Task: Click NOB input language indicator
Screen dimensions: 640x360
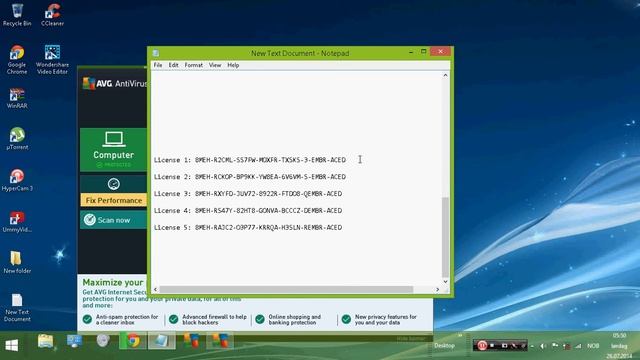Action: pos(593,346)
